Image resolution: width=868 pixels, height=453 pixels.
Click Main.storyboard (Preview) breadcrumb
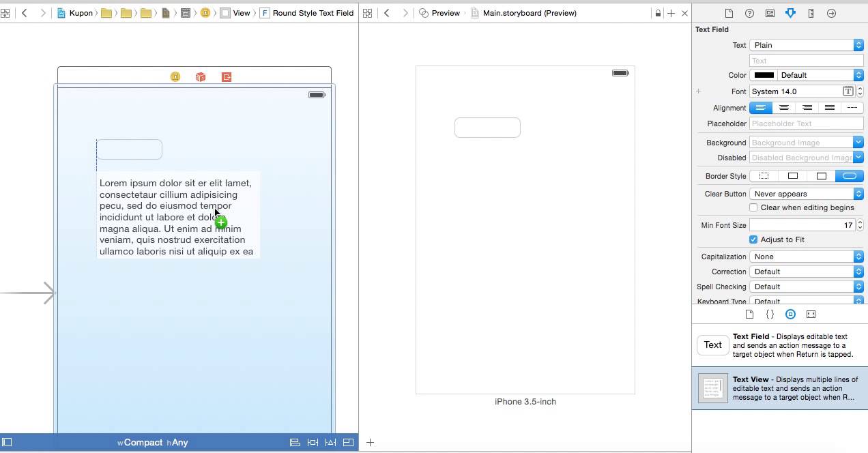(x=523, y=13)
